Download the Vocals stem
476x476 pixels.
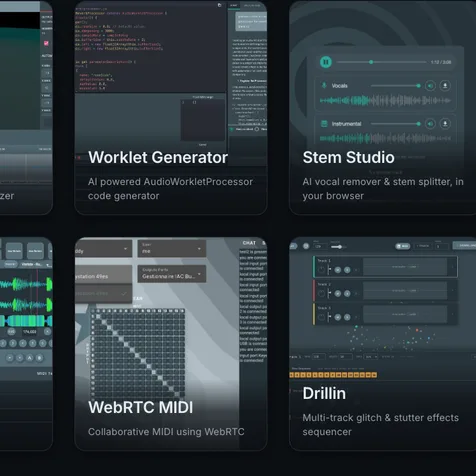click(x=445, y=86)
